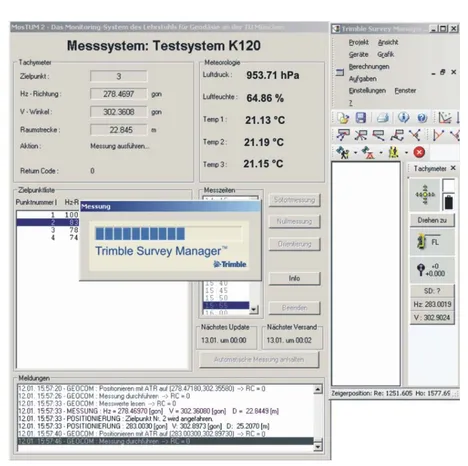Viewport: 468px width, 466px height.
Task: Expand dropdown arrow beside tripod station icon
Action: pyautogui.click(x=381, y=153)
